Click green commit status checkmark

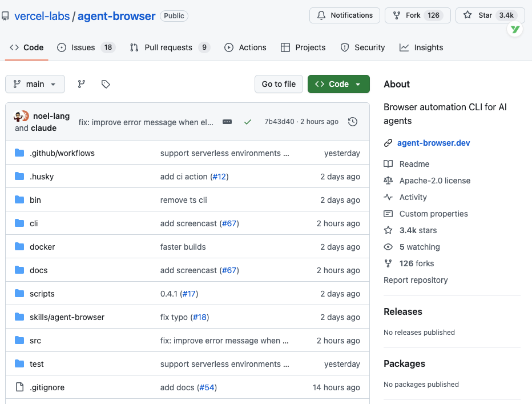tap(248, 122)
